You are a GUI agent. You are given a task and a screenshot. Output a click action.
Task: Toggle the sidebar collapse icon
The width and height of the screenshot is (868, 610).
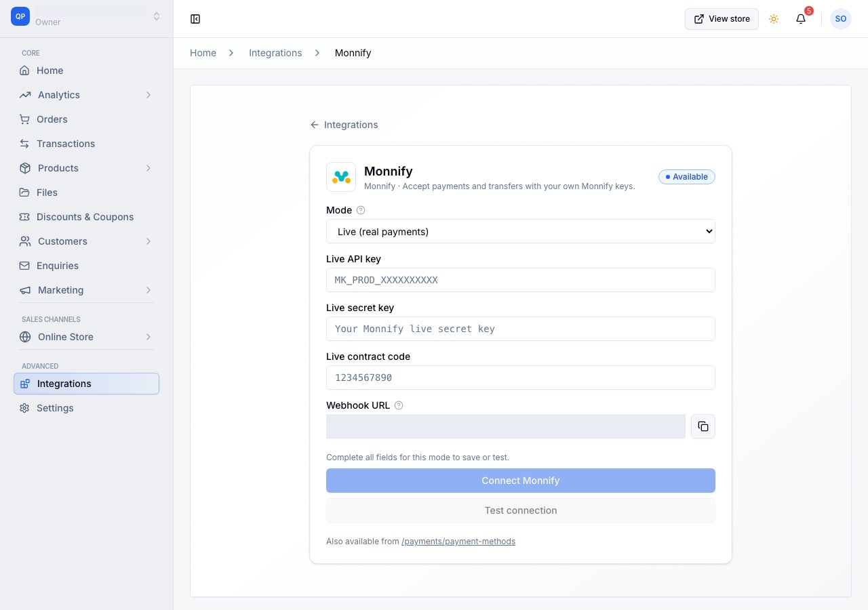coord(195,19)
